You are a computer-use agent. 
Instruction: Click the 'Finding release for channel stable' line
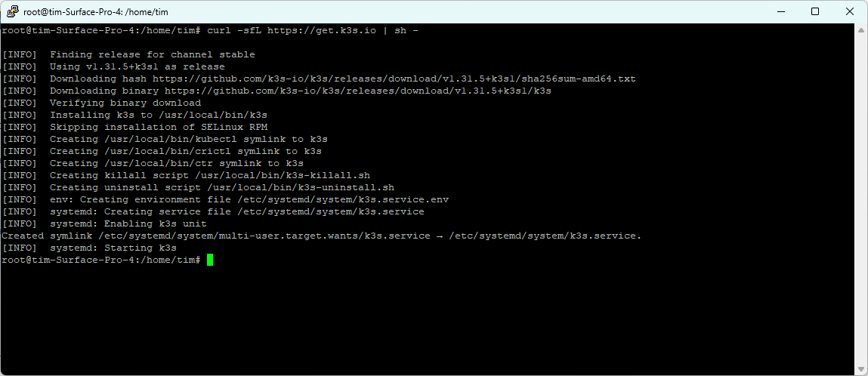(152, 54)
